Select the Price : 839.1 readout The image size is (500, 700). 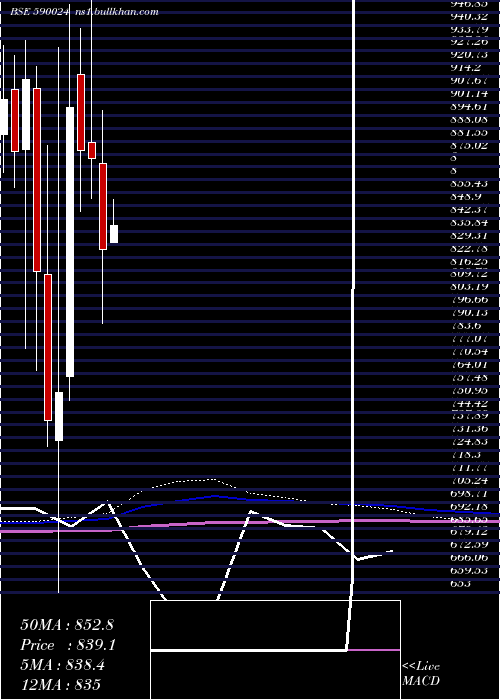coord(68,645)
